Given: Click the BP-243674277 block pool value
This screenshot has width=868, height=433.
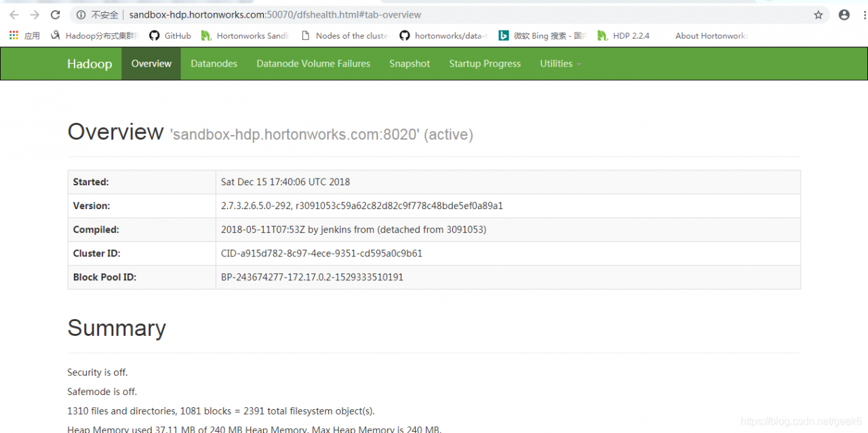Looking at the screenshot, I should pos(312,277).
